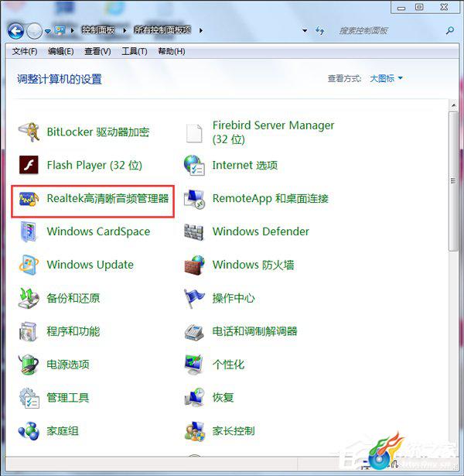
Task: Open the Flash Player (32 位) text link
Action: (94, 165)
